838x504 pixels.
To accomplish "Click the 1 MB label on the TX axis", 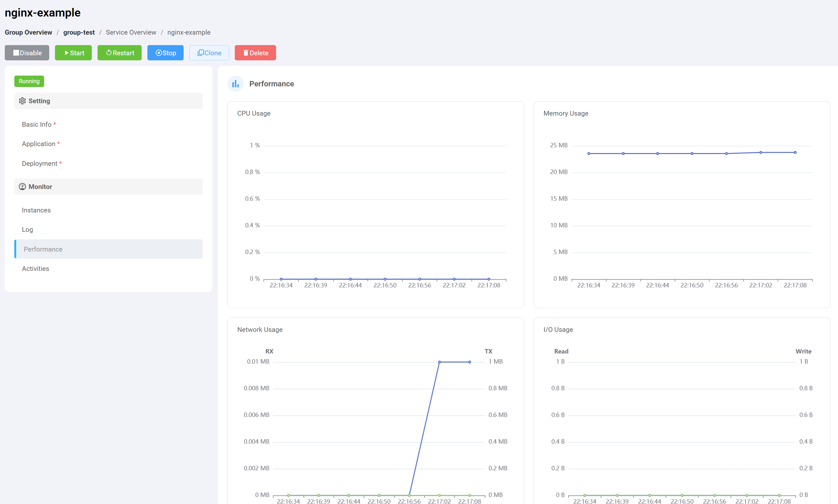I will [x=496, y=361].
